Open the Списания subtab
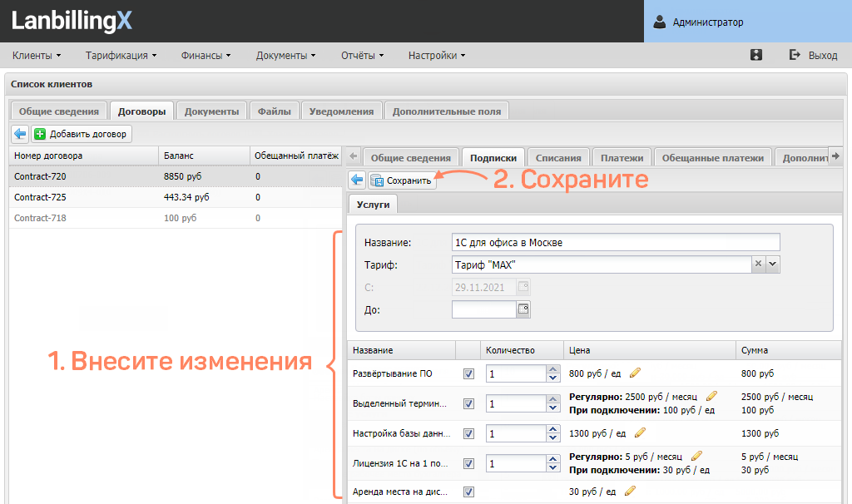Image resolution: width=852 pixels, height=504 pixels. (x=558, y=157)
